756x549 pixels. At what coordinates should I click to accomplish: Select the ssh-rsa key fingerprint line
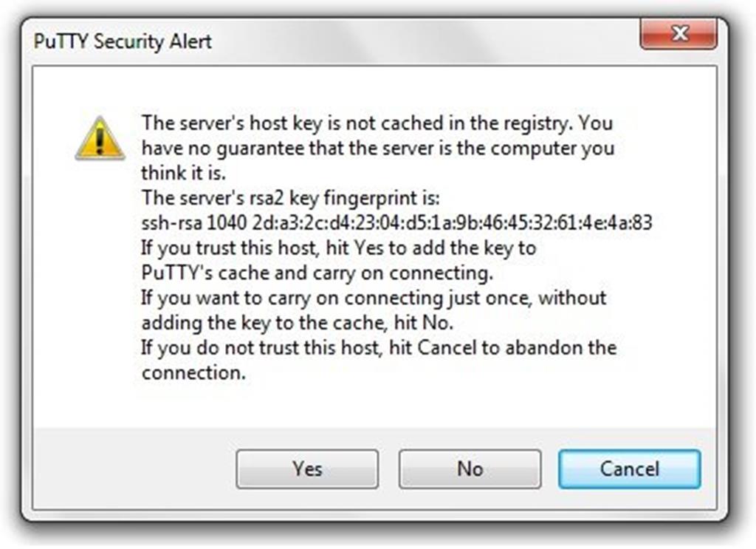396,222
